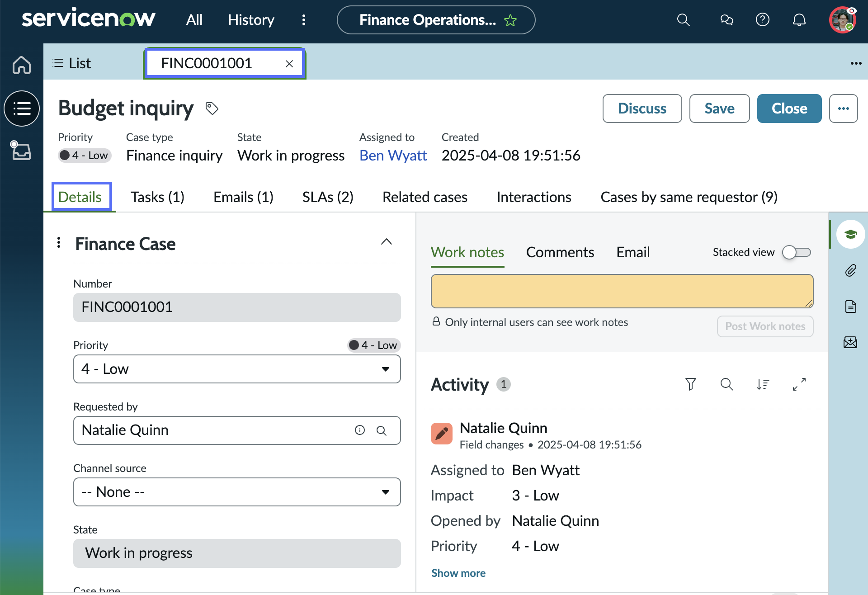Sort the Activity stream order
Image resolution: width=868 pixels, height=595 pixels.
coord(763,384)
